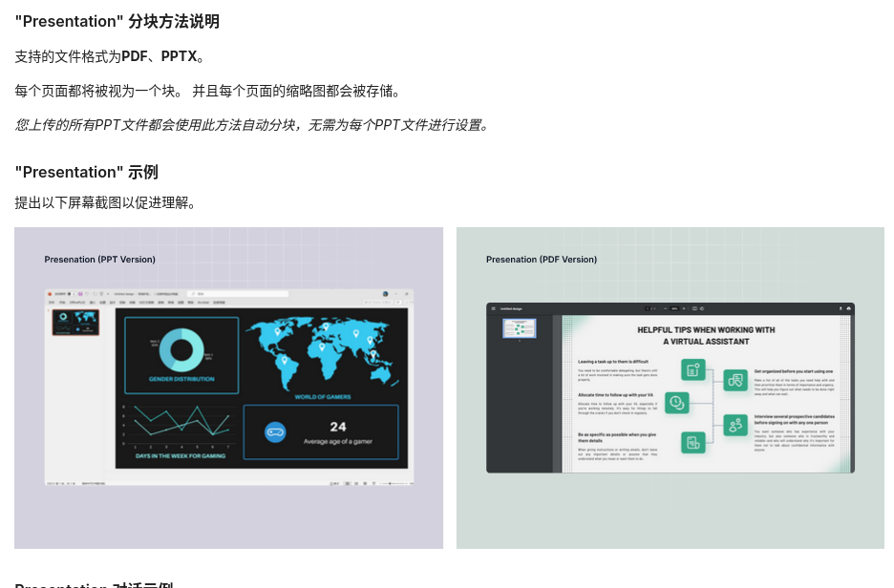Select the slide thumbnail in the PPT sidebar
894x588 pixels.
[x=75, y=323]
